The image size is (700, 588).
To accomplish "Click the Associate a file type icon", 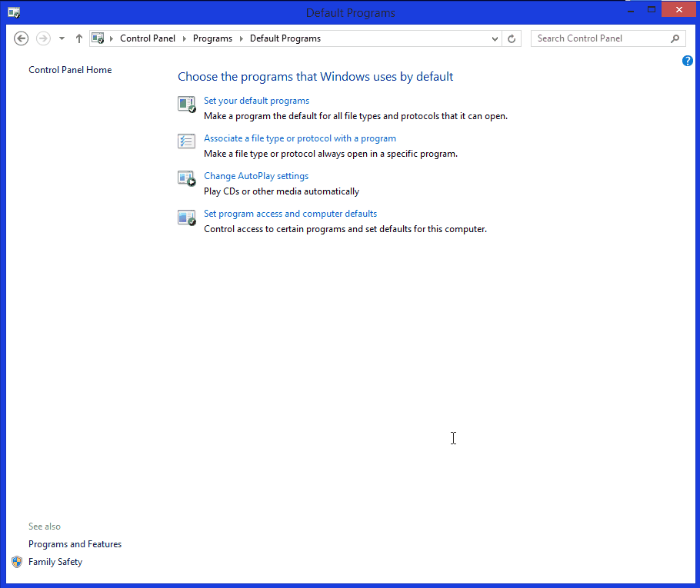I will [x=186, y=141].
